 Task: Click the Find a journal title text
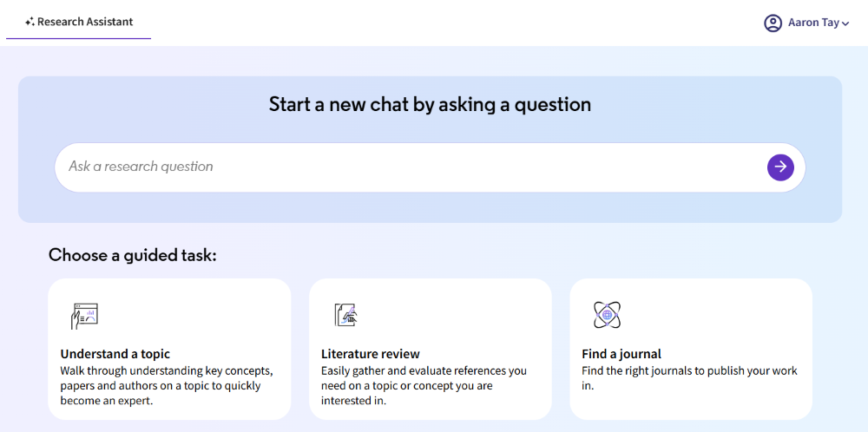coord(621,353)
